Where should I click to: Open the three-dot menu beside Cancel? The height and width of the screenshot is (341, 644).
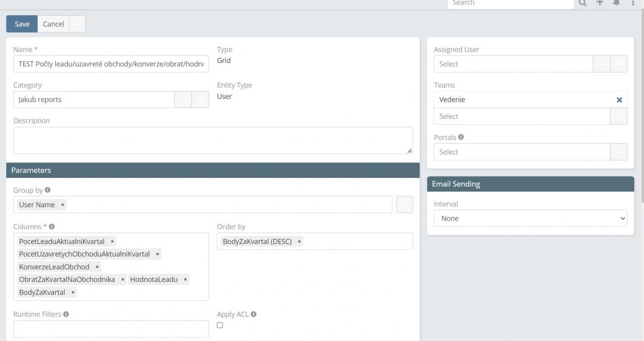click(77, 24)
